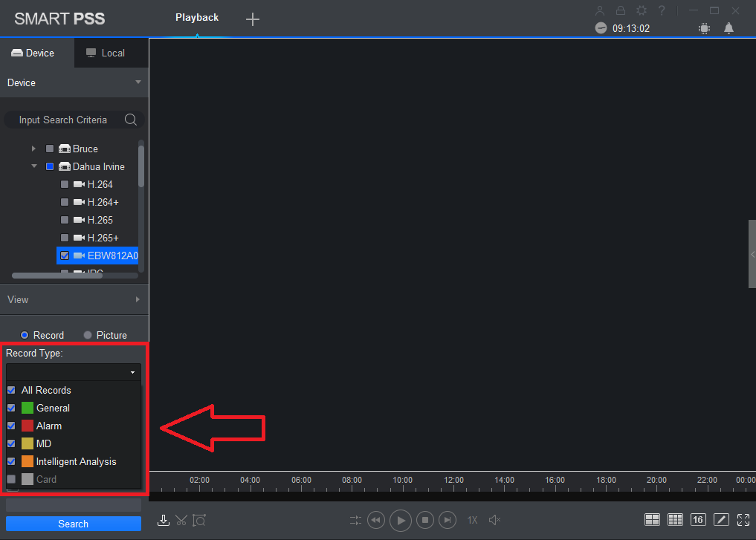This screenshot has width=756, height=540.
Task: Check the H.265+ channel checkbox
Action: click(x=65, y=238)
